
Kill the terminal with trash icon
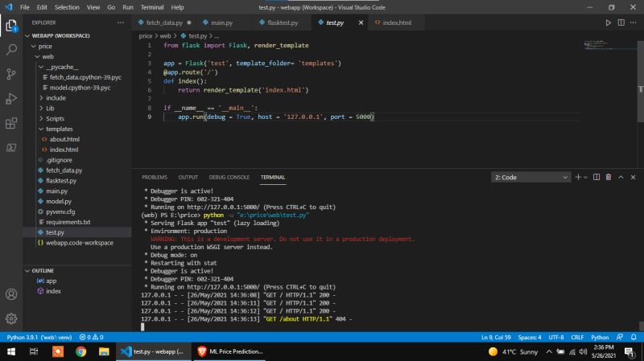pos(609,177)
